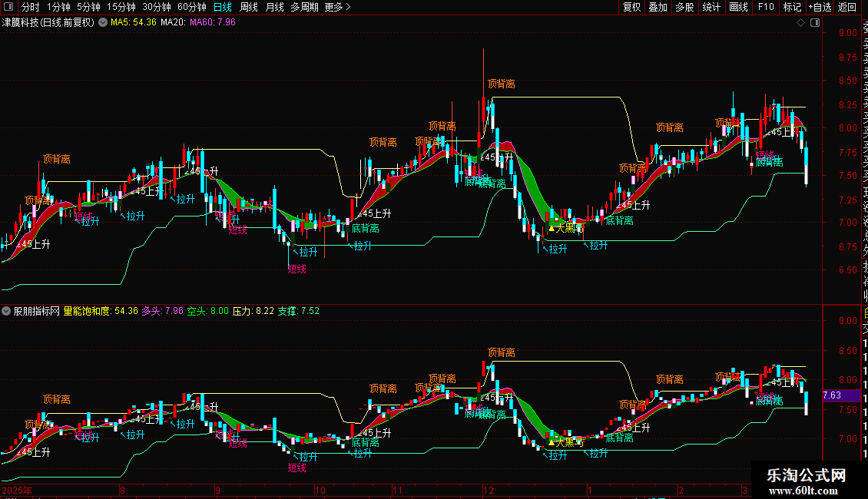Expand 股朋指标网 indicator dropdown arrow
The height and width of the screenshot is (499, 868).
coord(6,311)
